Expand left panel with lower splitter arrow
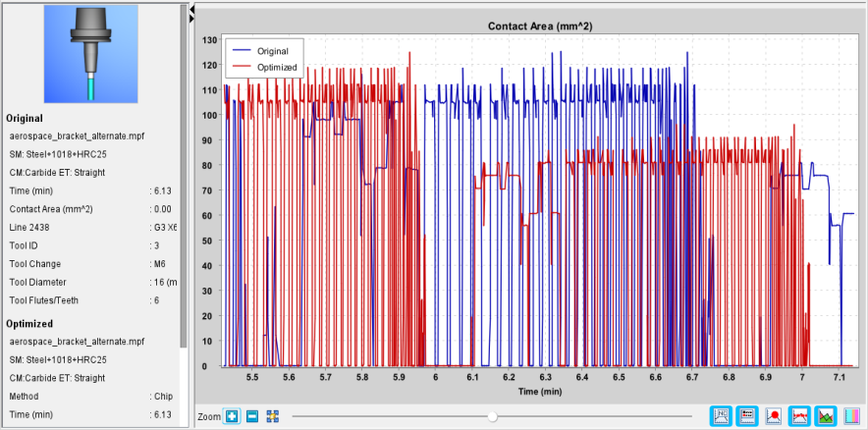868x430 pixels. click(191, 20)
